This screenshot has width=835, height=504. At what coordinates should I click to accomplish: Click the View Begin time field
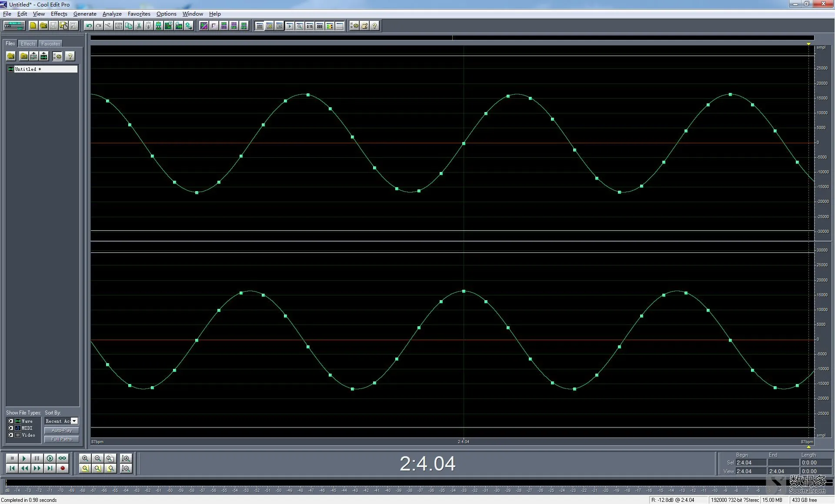click(x=751, y=471)
